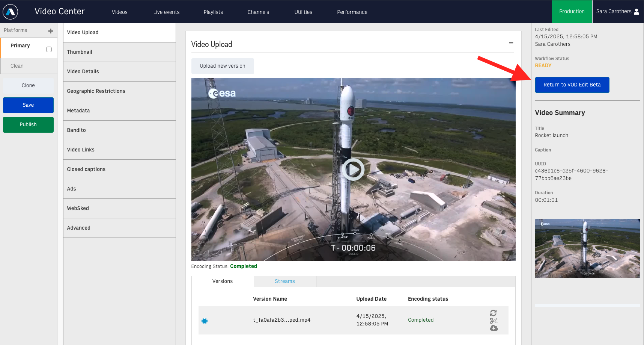Switch to the Streams tab
The width and height of the screenshot is (644, 345).
click(x=285, y=281)
